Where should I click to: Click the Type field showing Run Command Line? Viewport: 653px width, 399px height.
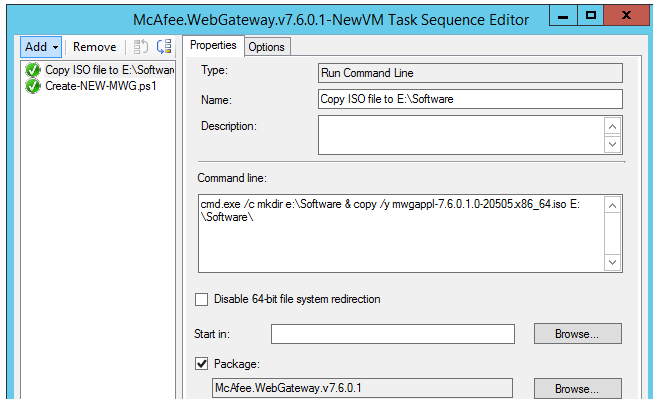(470, 73)
